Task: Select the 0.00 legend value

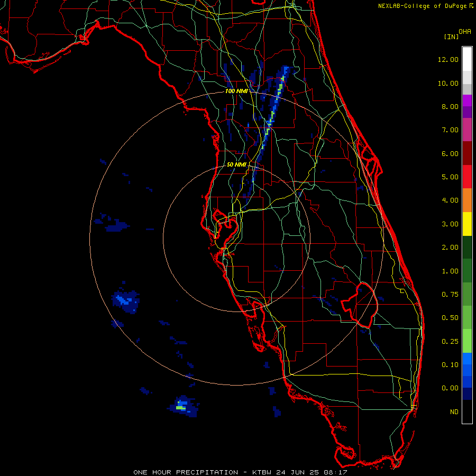Action: pos(450,388)
